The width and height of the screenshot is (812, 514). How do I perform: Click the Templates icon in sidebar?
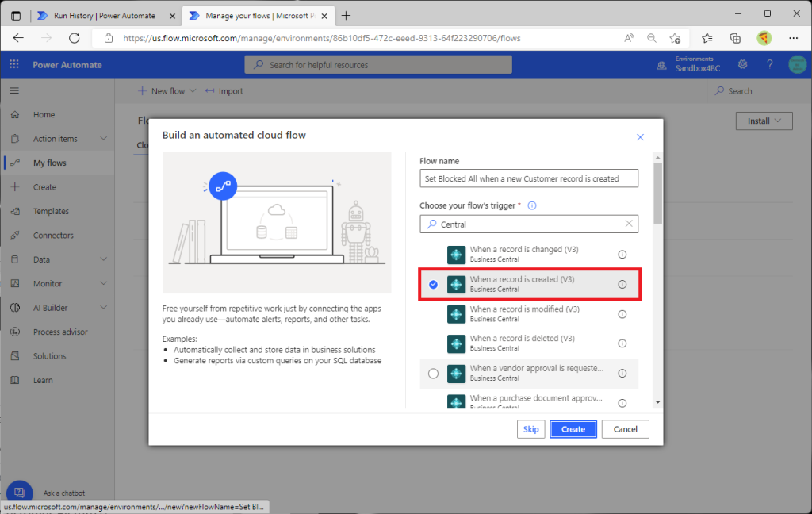(x=15, y=211)
